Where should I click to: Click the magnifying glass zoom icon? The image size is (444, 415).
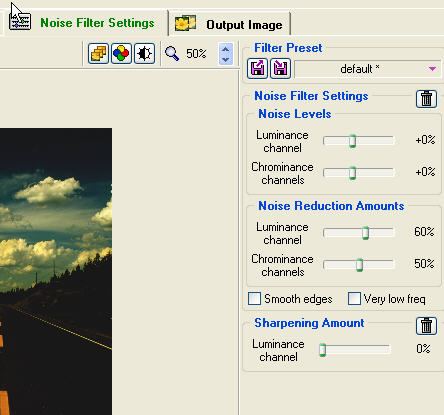point(172,54)
